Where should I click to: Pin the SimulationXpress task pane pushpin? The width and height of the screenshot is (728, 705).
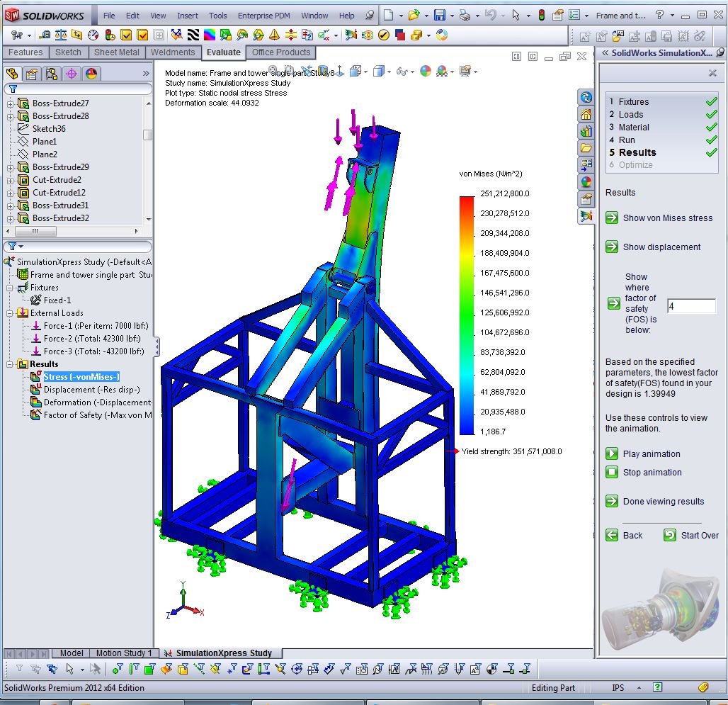[720, 52]
